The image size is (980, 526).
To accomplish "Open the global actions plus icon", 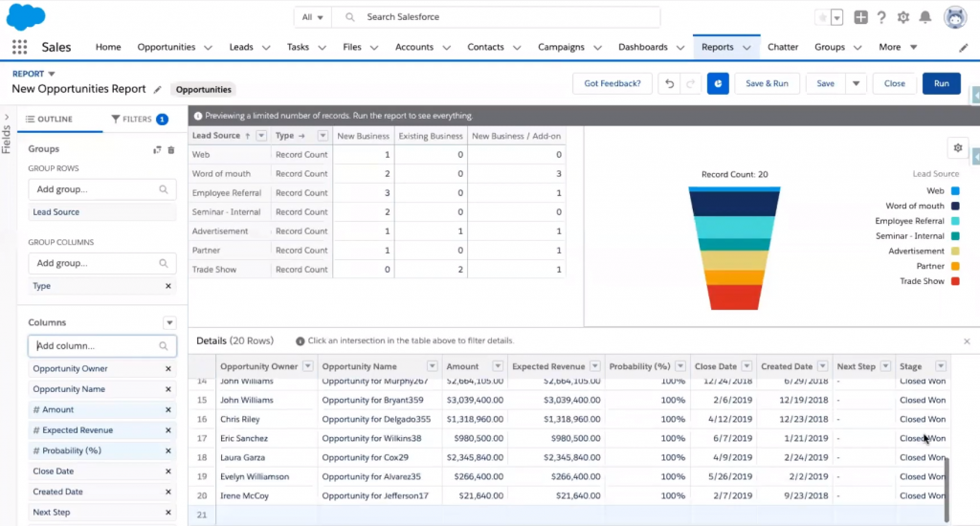I will 861,17.
